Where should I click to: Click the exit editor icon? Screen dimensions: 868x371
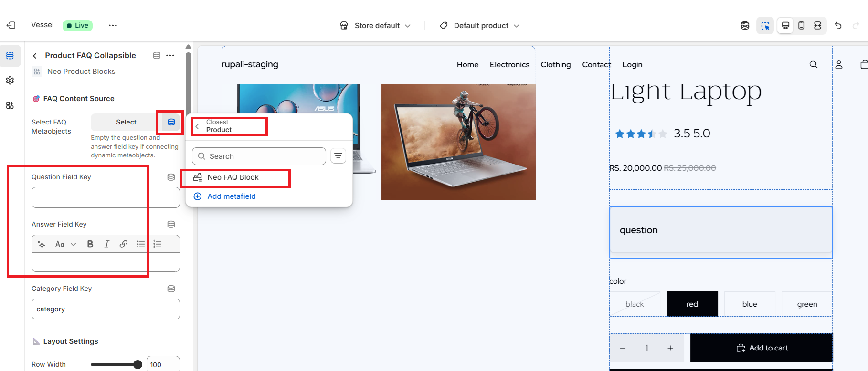pyautogui.click(x=11, y=25)
